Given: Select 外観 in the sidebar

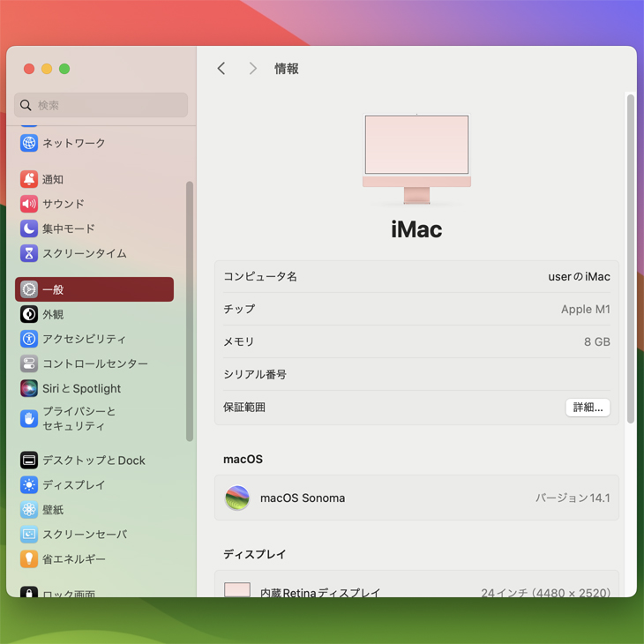Looking at the screenshot, I should 94,314.
